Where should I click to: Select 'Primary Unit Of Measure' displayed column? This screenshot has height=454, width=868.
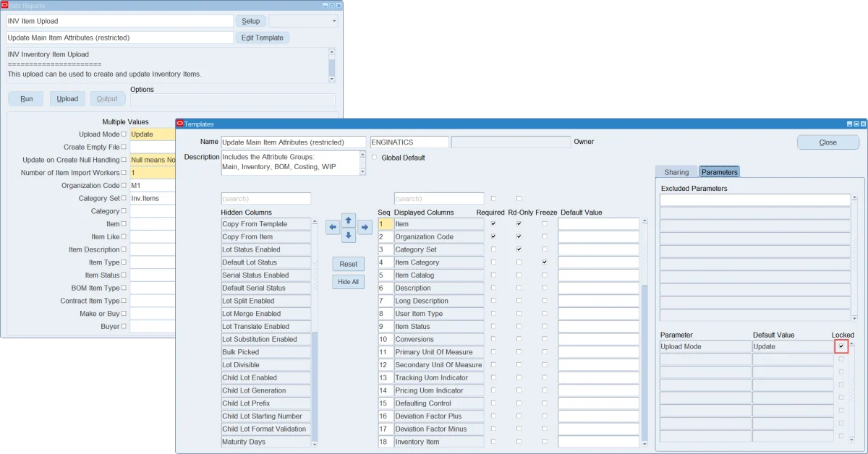439,352
